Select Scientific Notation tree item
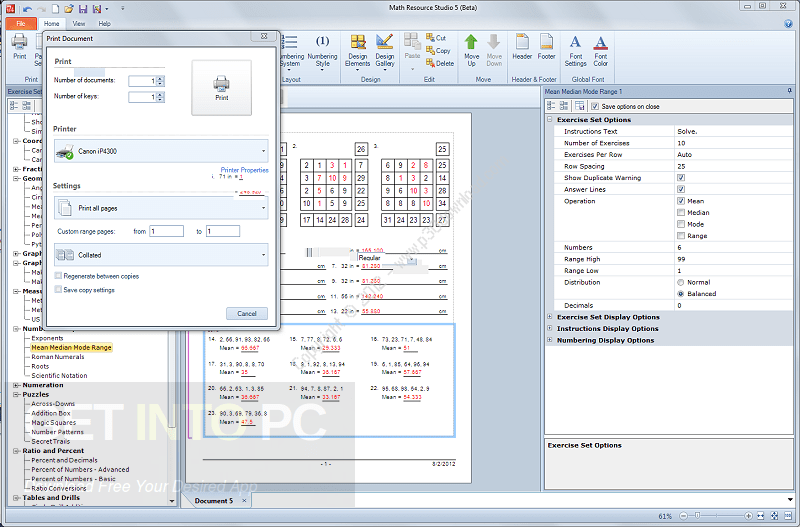800x527 pixels. coord(59,375)
